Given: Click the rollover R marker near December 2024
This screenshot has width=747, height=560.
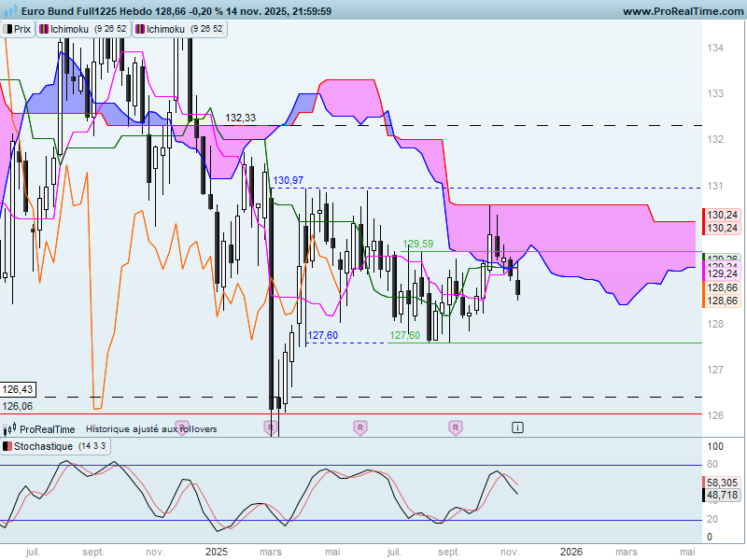Looking at the screenshot, I should (x=182, y=427).
